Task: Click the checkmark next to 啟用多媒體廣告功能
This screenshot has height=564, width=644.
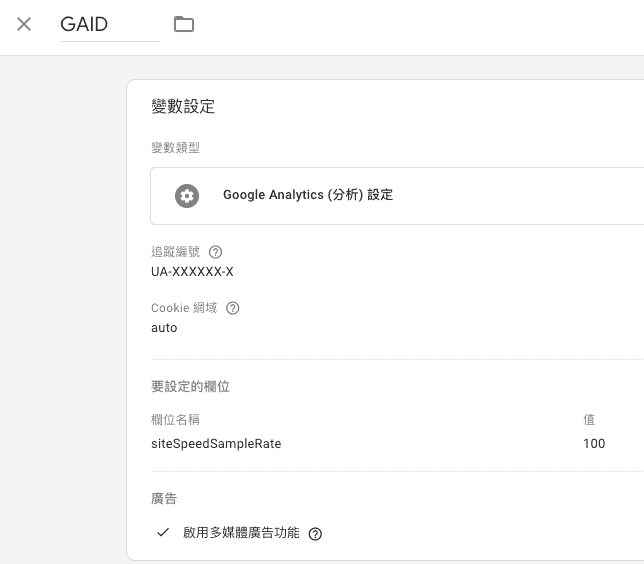Action: tap(163, 533)
